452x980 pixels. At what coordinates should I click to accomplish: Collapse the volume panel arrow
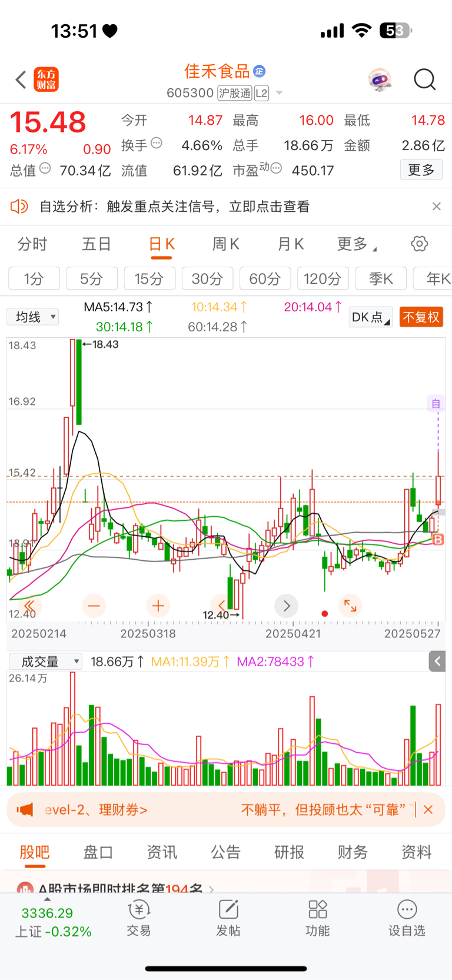pyautogui.click(x=437, y=661)
